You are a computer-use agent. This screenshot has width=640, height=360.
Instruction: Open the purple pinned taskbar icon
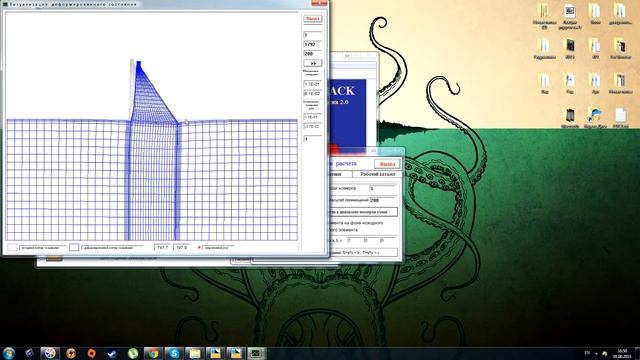pyautogui.click(x=29, y=353)
